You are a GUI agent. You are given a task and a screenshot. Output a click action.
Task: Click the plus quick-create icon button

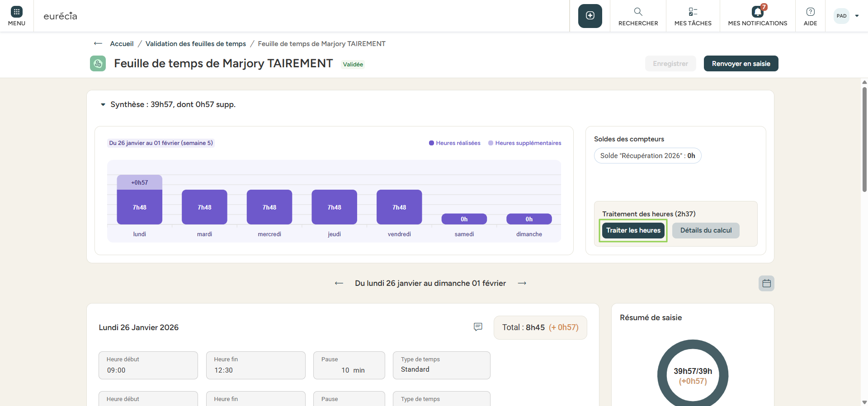(590, 16)
